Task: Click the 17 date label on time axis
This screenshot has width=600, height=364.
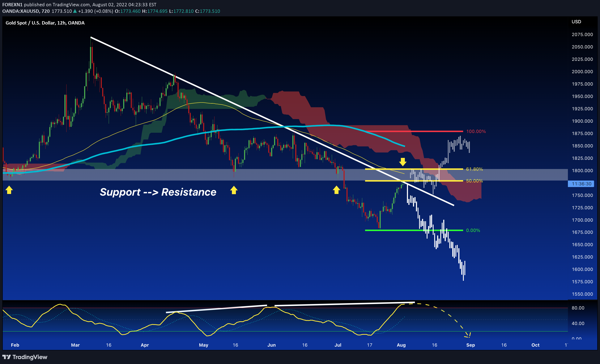Action: tap(370, 345)
